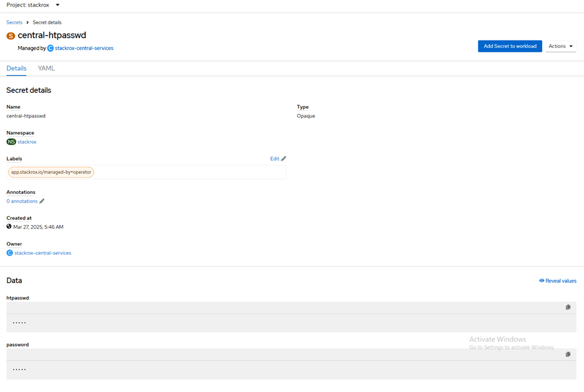Viewport: 584px width, 392px height.
Task: Click the orange S secret icon by title
Action: [11, 36]
